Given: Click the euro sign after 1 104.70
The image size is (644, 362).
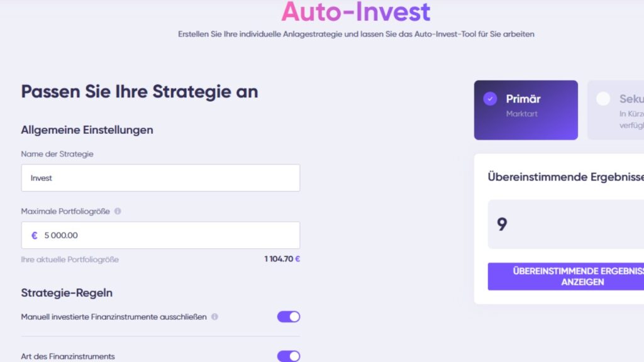Looking at the screenshot, I should tap(297, 259).
